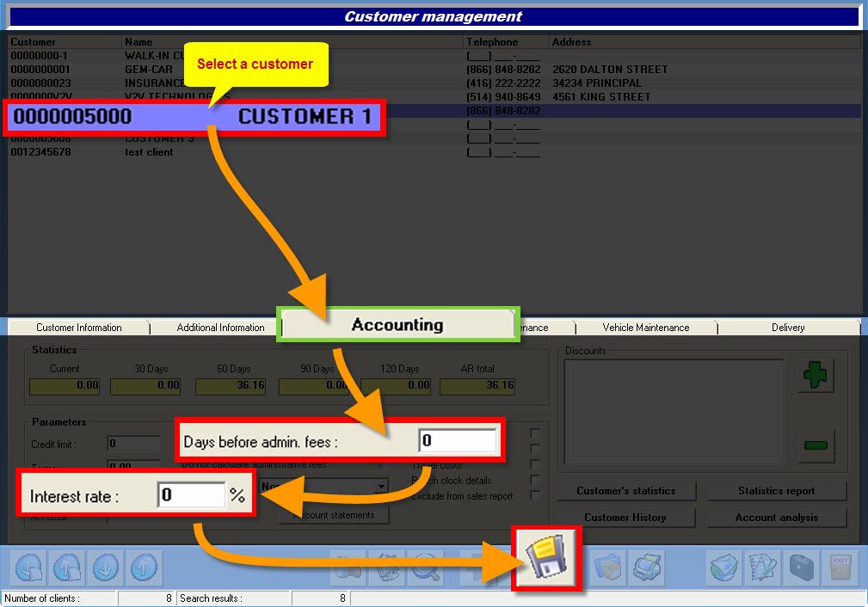Viewport: 868px width, 607px height.
Task: Click address 4561 KING STREET
Action: pyautogui.click(x=601, y=97)
